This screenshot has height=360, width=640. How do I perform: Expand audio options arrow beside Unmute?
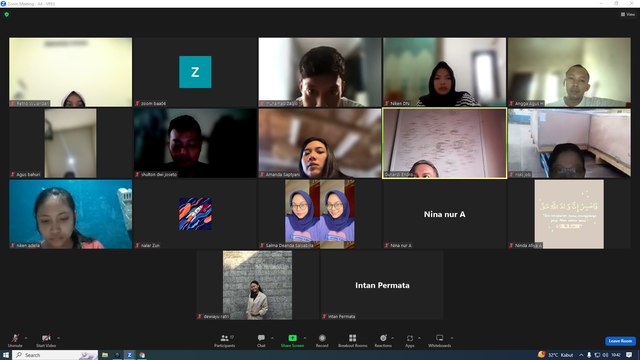coord(26,338)
